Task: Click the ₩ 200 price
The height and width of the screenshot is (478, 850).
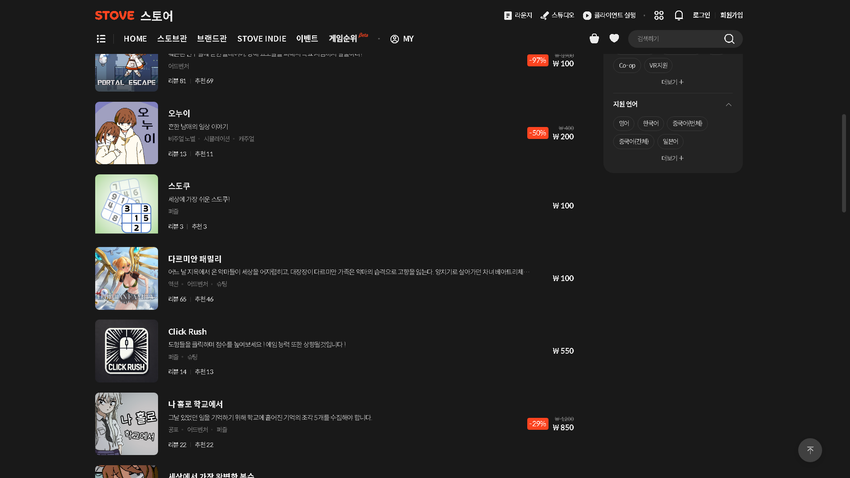Action: (563, 137)
